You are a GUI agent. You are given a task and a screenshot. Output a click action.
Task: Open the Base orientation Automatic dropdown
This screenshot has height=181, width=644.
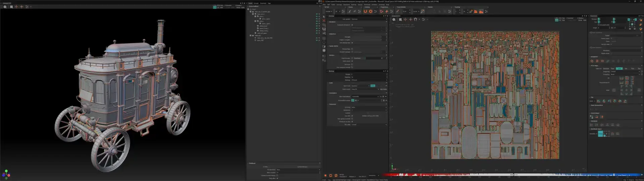click(365, 97)
